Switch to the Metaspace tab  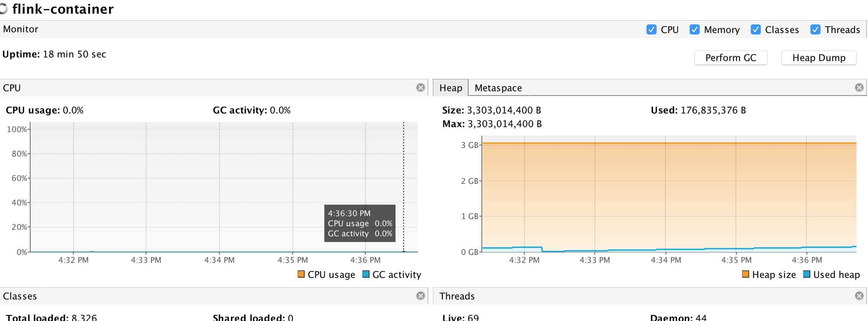click(x=498, y=88)
